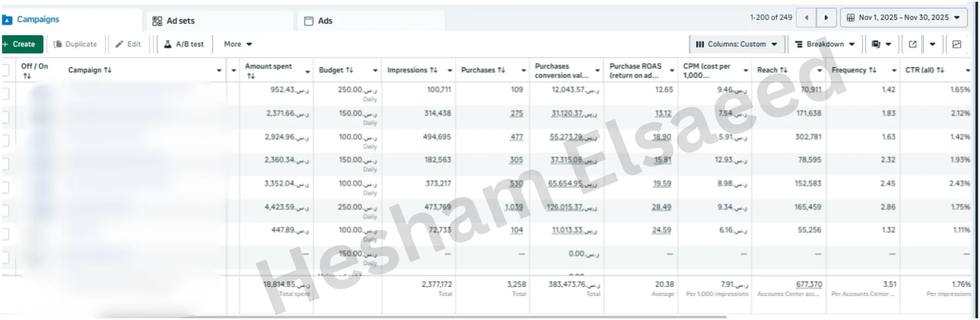This screenshot has width=980, height=320.
Task: Click the Duplicate button
Action: [76, 44]
